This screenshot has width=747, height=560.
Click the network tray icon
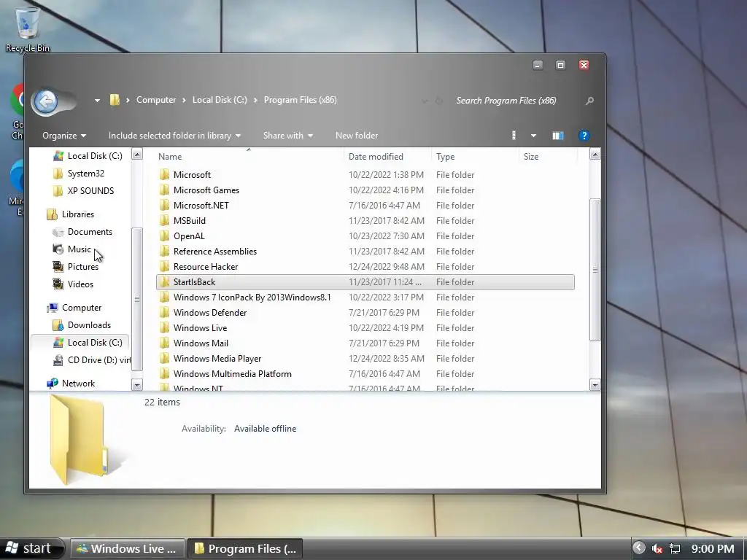(675, 549)
